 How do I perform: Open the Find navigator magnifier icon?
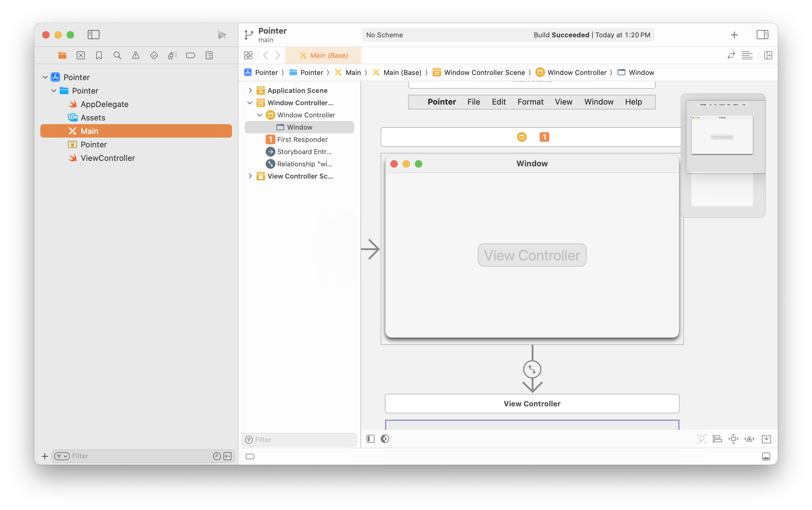point(117,55)
